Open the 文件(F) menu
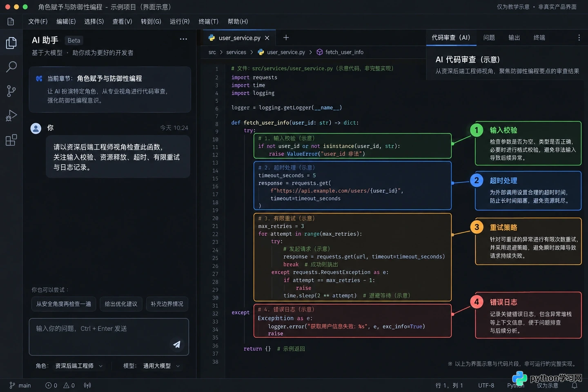The width and height of the screenshot is (588, 392). coord(38,21)
